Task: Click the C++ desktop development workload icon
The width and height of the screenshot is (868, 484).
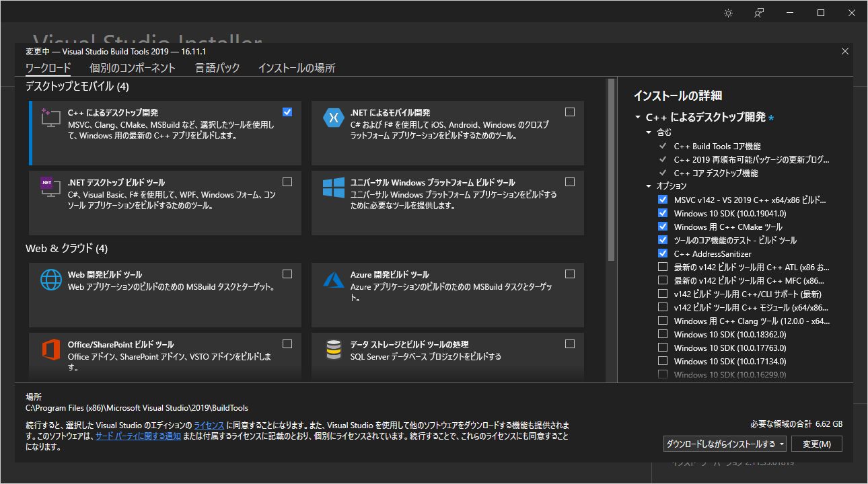Action: 52,118
